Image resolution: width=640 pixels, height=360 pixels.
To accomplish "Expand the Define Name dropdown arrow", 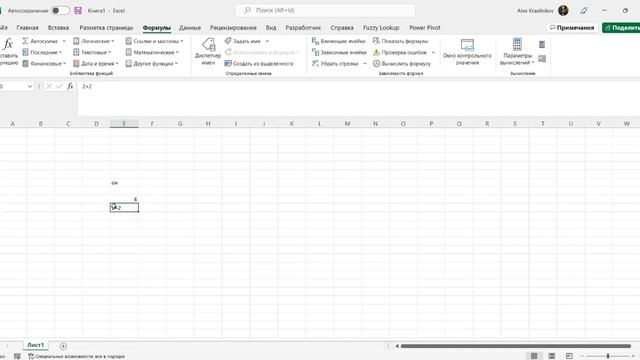I will pyautogui.click(x=267, y=41).
